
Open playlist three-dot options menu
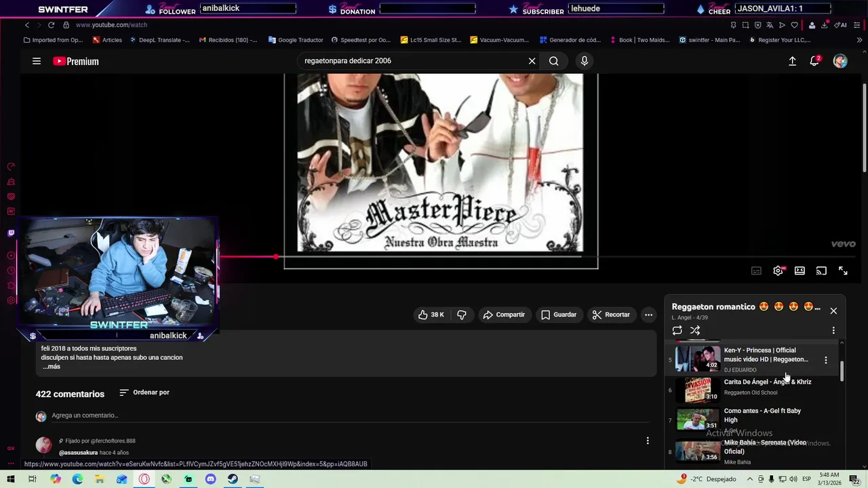[833, 330]
